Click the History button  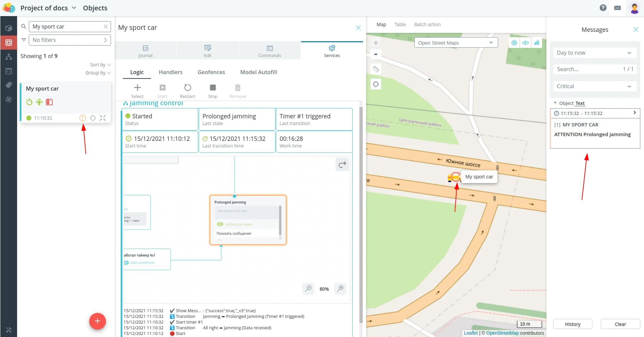pos(572,324)
